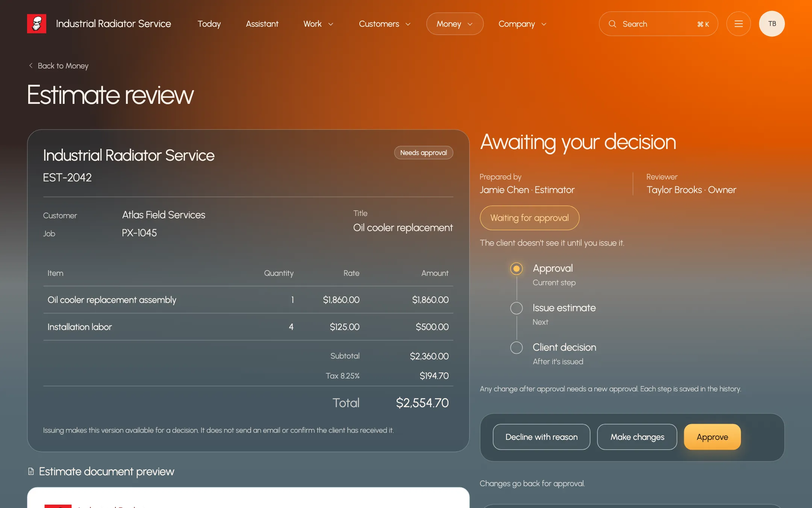This screenshot has height=508, width=812.
Task: Click the Needs approval badge
Action: click(x=423, y=153)
